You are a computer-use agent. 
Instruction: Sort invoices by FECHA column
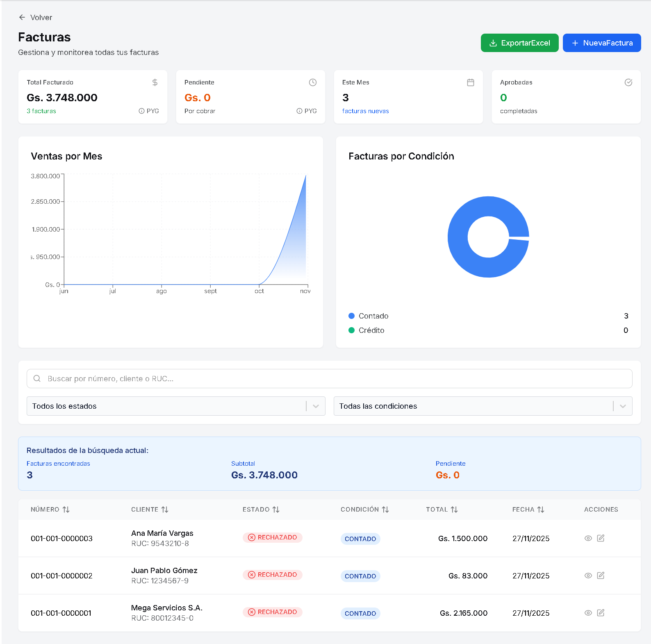(541, 510)
